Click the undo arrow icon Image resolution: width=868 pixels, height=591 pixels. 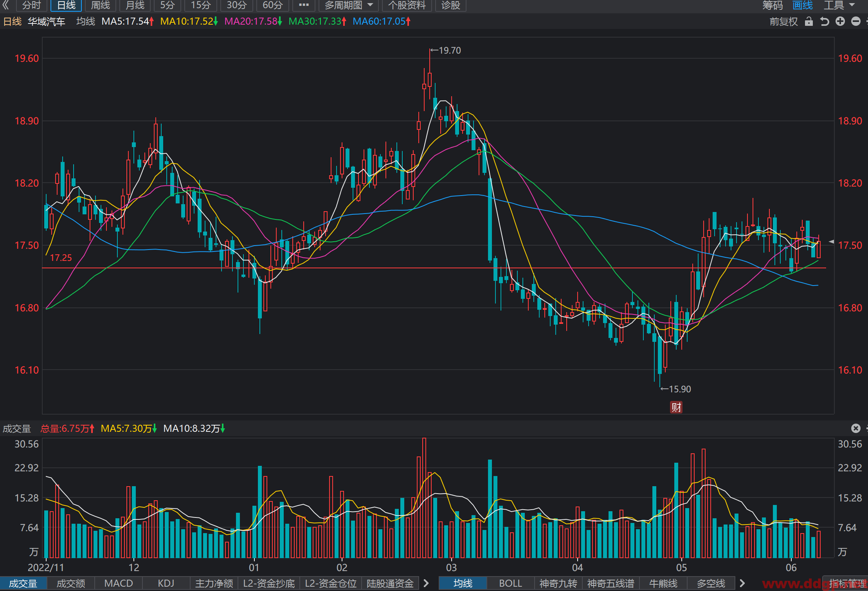824,22
